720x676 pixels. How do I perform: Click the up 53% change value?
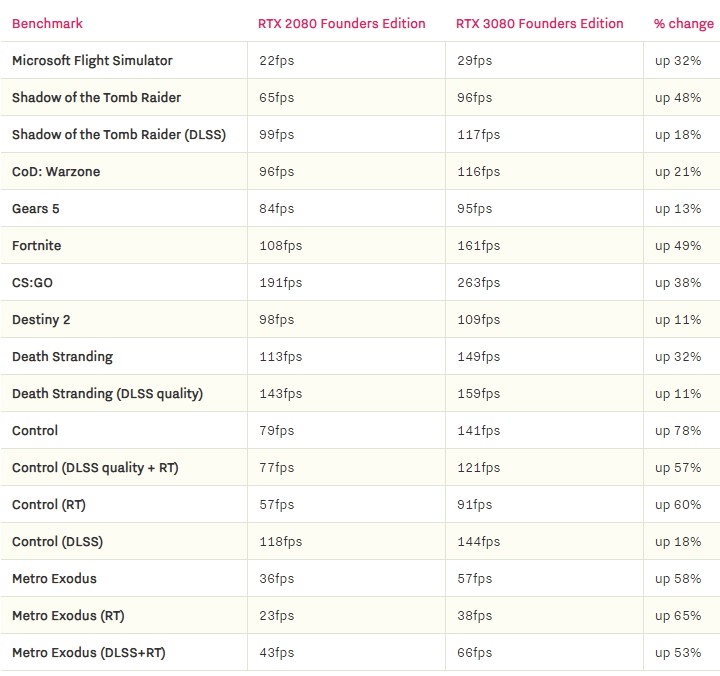point(678,653)
